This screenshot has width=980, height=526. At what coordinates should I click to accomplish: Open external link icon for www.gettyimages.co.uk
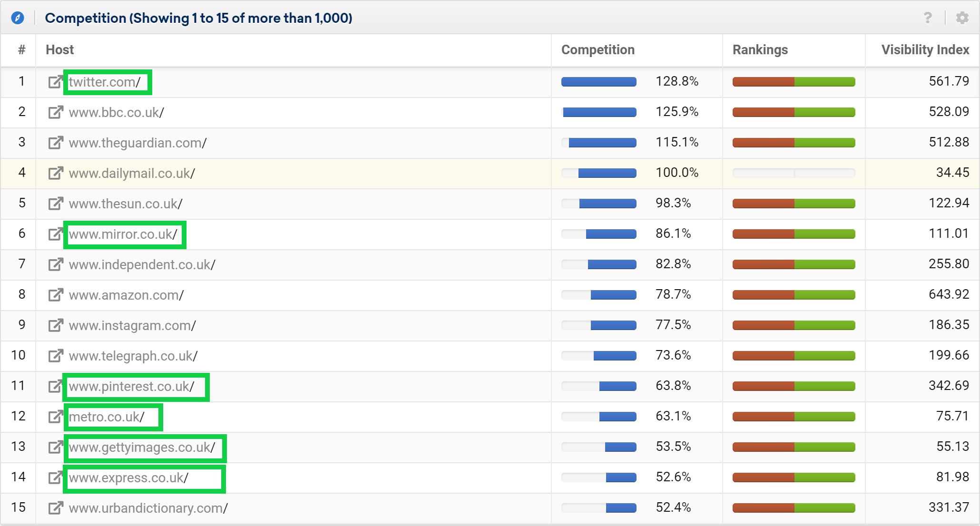[56, 447]
